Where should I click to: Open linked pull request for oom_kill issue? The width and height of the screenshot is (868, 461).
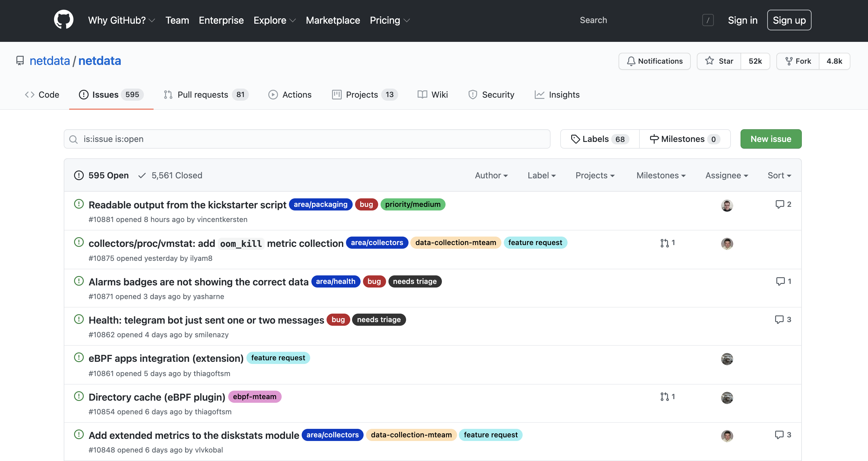point(667,243)
